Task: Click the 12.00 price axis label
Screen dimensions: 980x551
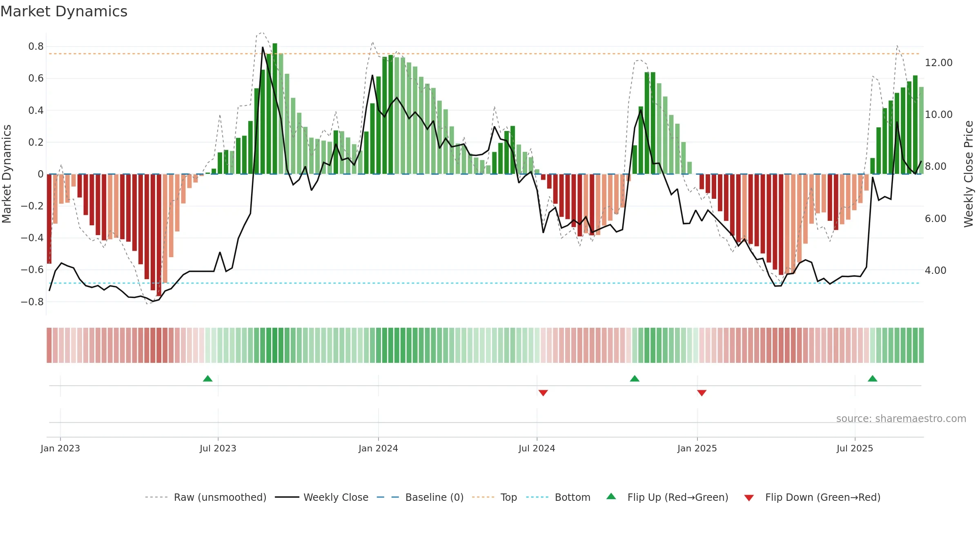Action: [x=939, y=62]
